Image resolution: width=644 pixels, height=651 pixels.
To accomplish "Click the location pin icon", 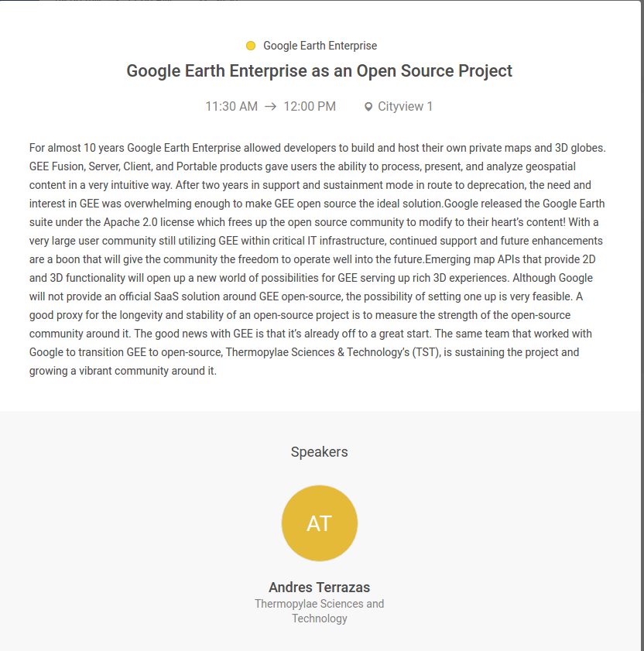I will 368,107.
